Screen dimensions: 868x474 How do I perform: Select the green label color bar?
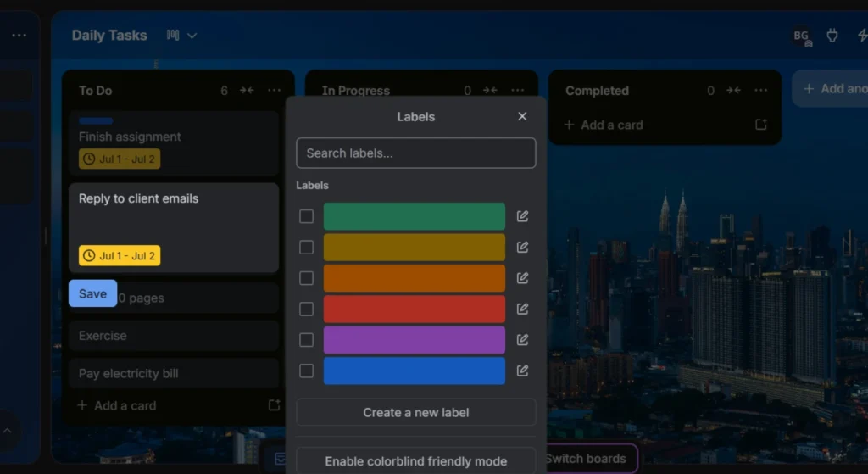click(x=414, y=216)
